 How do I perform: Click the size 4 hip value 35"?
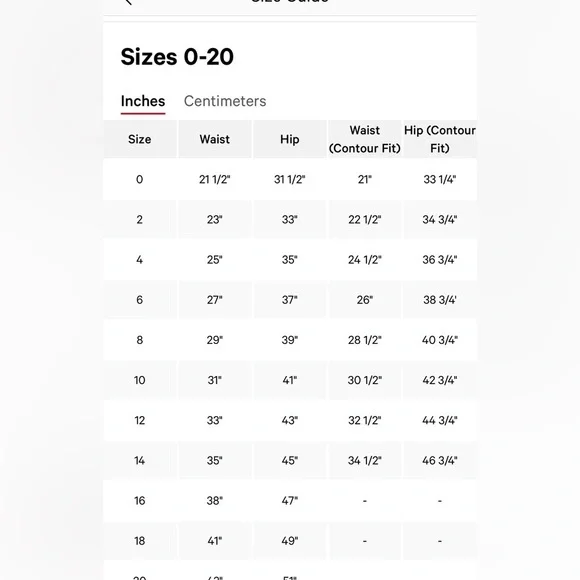(x=290, y=260)
